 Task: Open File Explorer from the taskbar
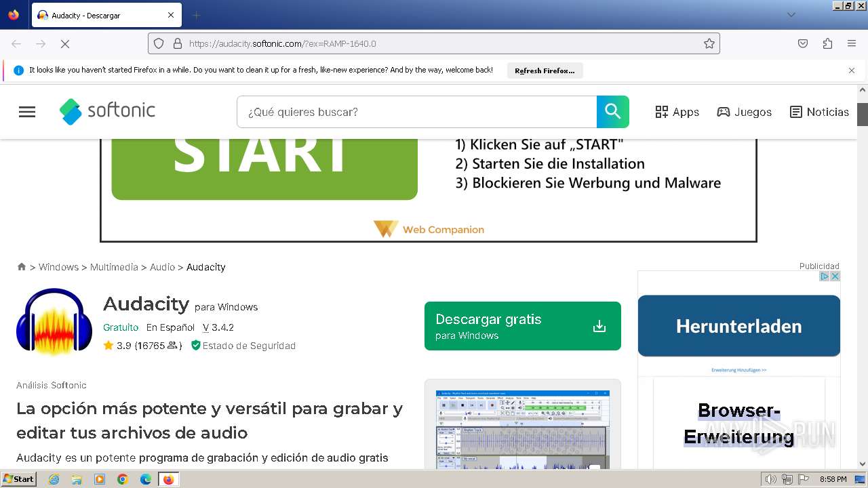point(77,479)
